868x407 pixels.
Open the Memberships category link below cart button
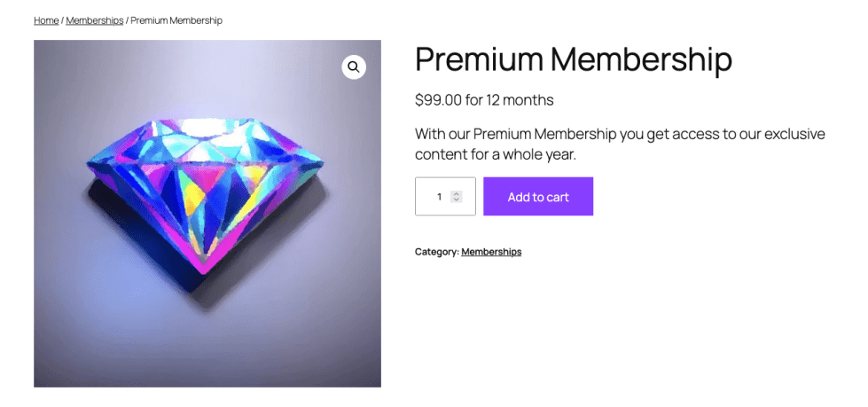tap(491, 252)
